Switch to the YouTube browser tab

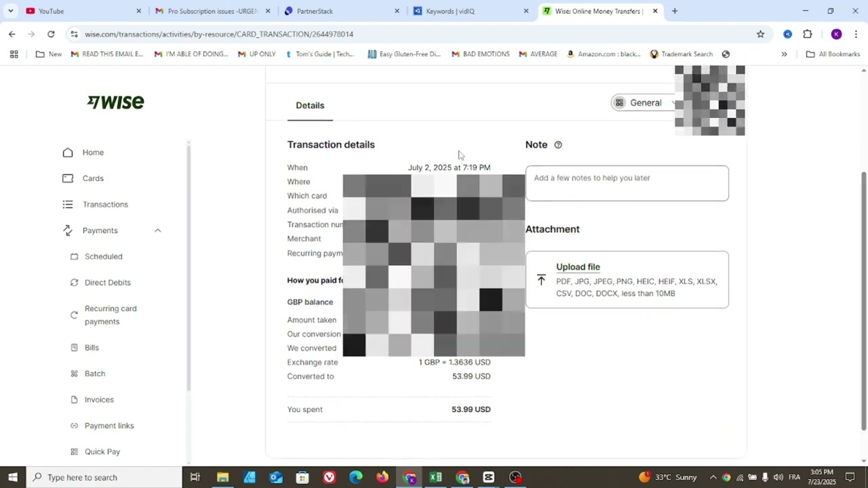click(x=84, y=11)
